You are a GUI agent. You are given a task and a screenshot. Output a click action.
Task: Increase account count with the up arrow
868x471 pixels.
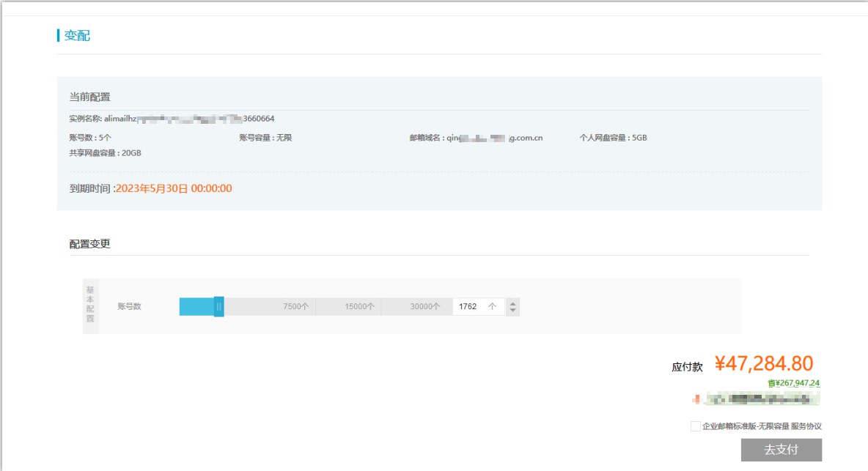tap(513, 303)
